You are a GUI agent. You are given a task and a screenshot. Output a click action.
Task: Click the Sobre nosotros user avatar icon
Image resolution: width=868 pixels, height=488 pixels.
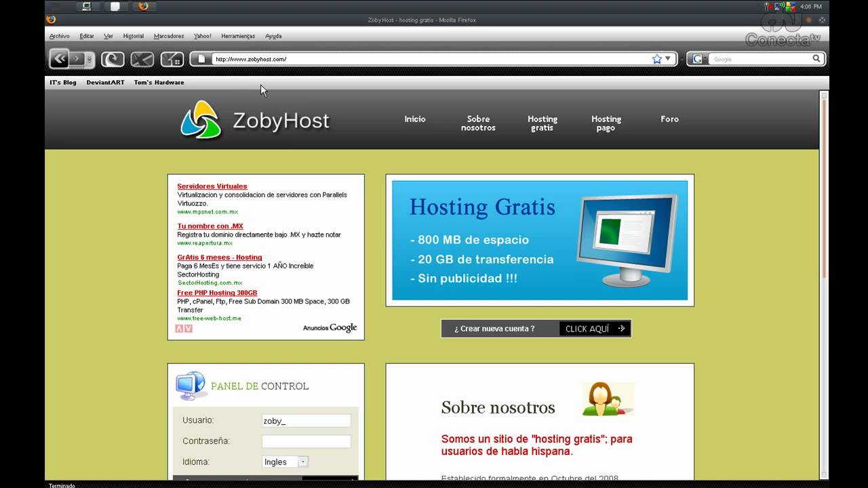tap(608, 399)
